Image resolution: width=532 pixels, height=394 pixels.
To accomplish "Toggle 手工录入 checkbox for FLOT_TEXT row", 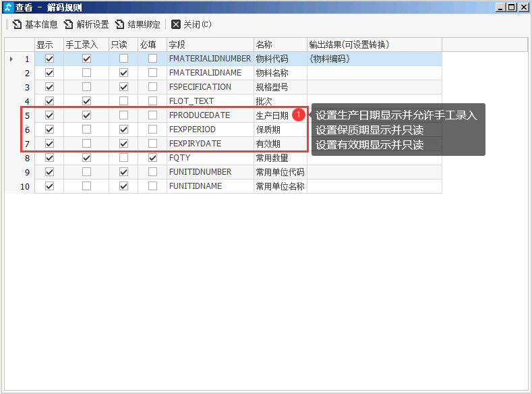I will point(86,101).
